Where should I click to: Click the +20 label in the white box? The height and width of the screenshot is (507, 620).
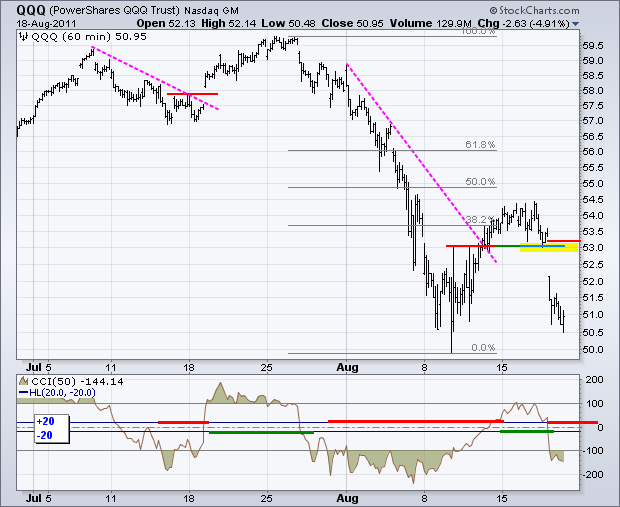45,422
